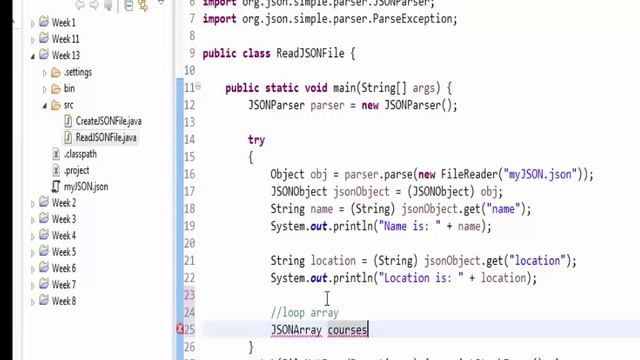This screenshot has height=360, width=640.
Task: Click the Week 1 project folder icon
Action: click(44, 22)
